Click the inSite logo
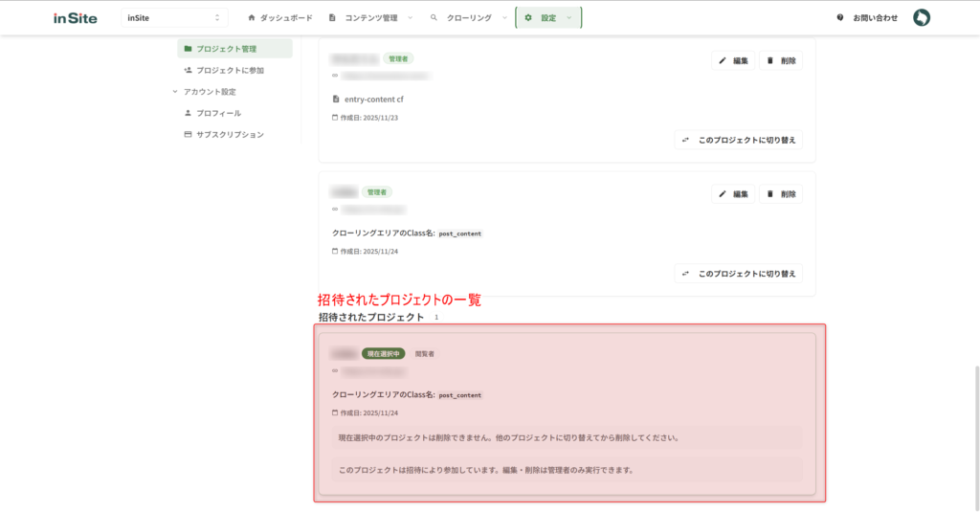 point(75,18)
